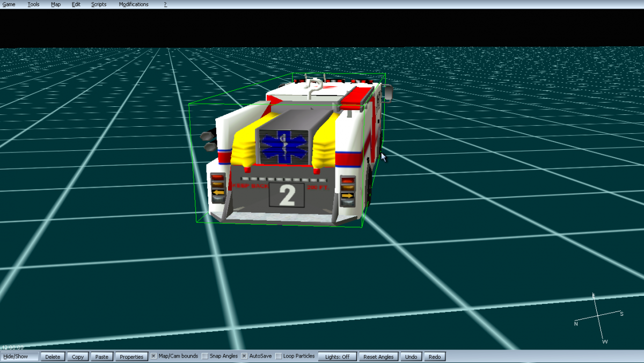Click the Delete button
The height and width of the screenshot is (363, 644).
53,357
